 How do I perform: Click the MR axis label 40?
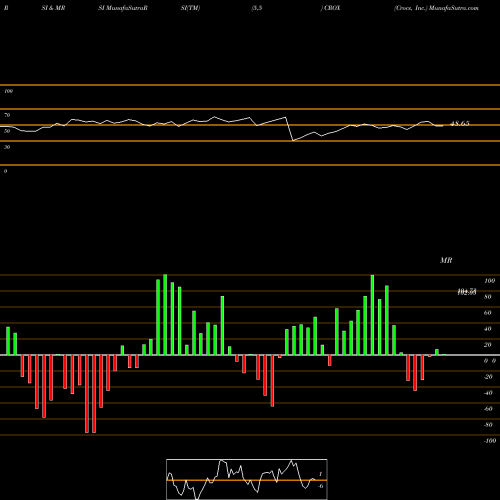487,329
